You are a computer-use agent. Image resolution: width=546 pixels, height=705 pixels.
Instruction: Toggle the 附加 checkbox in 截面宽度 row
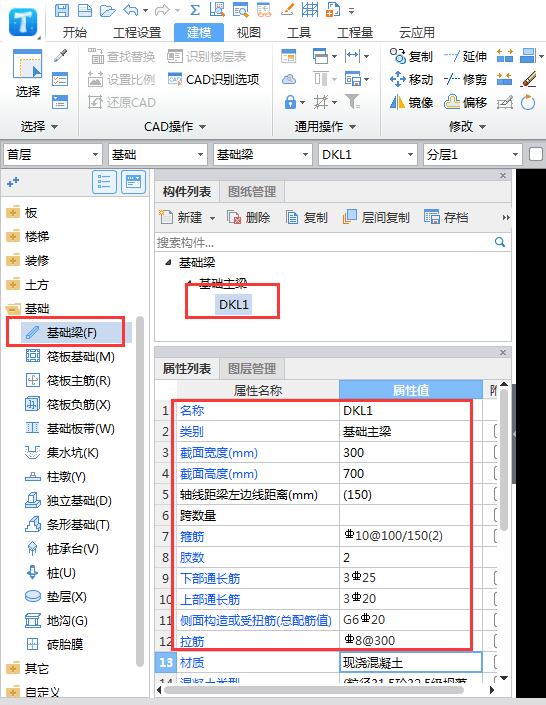click(495, 452)
